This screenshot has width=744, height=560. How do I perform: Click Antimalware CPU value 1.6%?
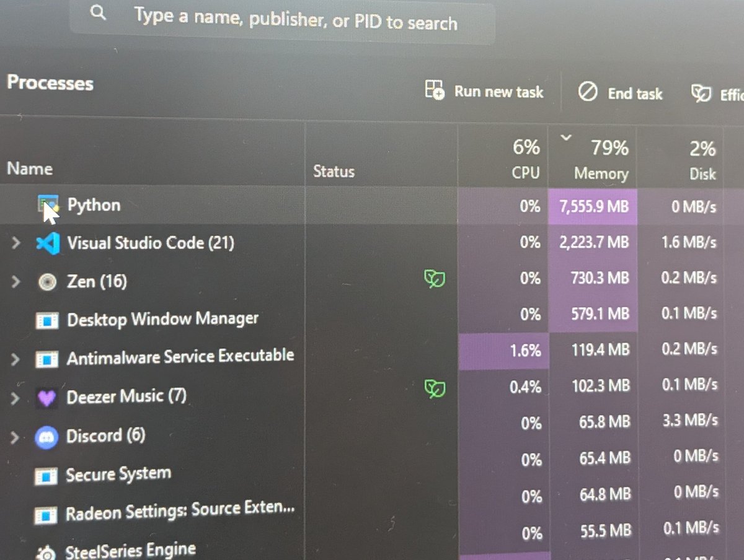click(x=525, y=351)
